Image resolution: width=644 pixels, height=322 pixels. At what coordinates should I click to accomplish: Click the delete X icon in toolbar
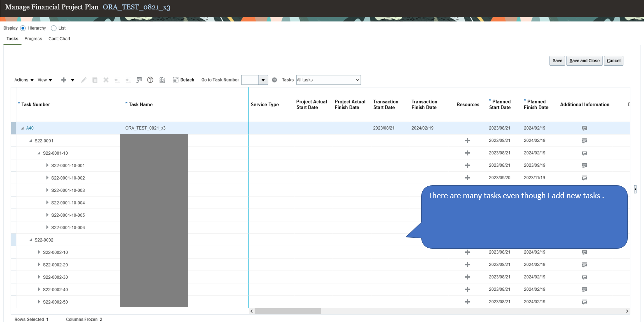coord(106,80)
